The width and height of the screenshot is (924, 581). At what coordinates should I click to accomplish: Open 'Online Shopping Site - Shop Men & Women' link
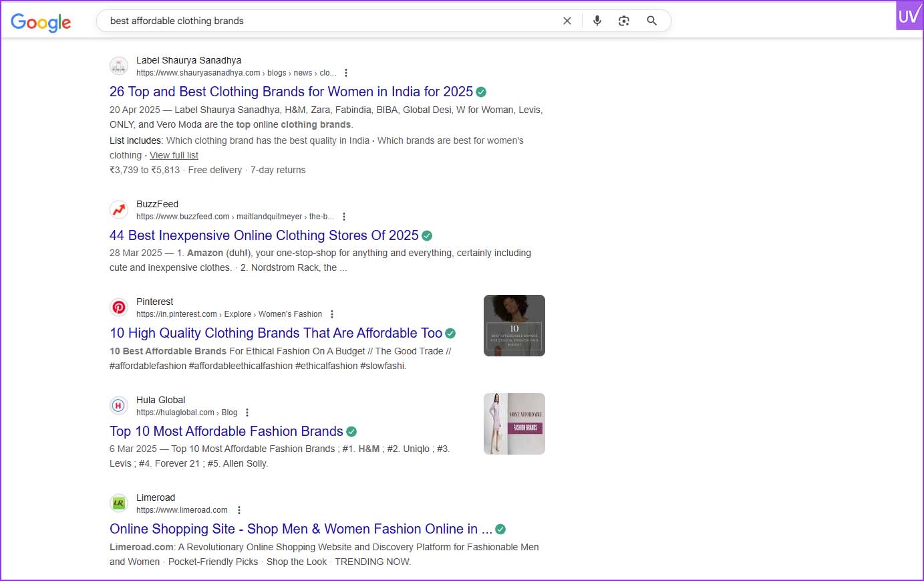click(x=301, y=529)
